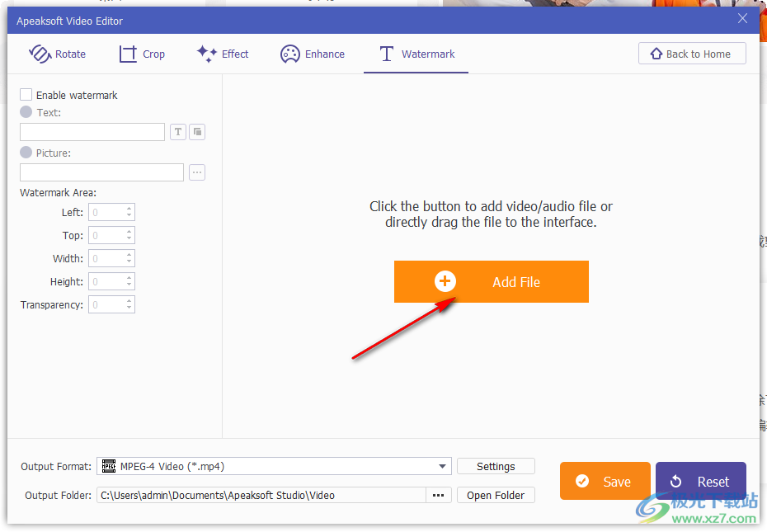The height and width of the screenshot is (532, 767).
Task: Browse output folder with ellipsis button
Action: click(438, 495)
